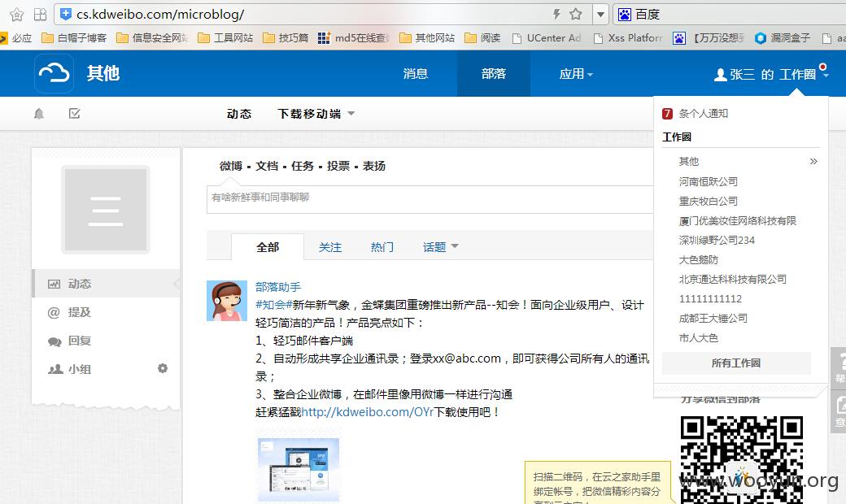This screenshot has height=504, width=846.
Task: Open the 漏洞盒子 bookmark
Action: (783, 37)
